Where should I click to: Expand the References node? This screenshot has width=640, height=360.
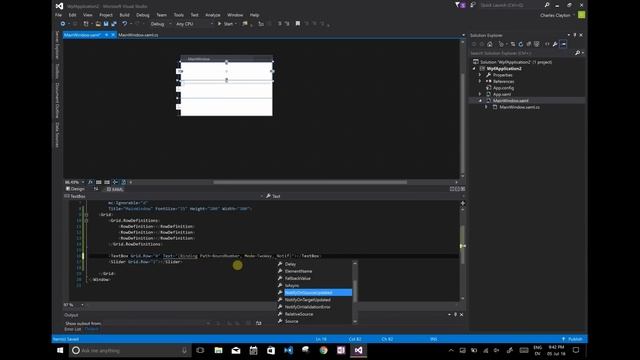click(x=480, y=82)
